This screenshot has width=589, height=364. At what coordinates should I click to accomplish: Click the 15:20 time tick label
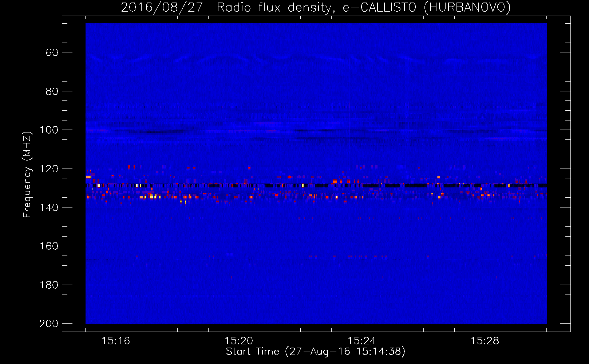pos(239,341)
